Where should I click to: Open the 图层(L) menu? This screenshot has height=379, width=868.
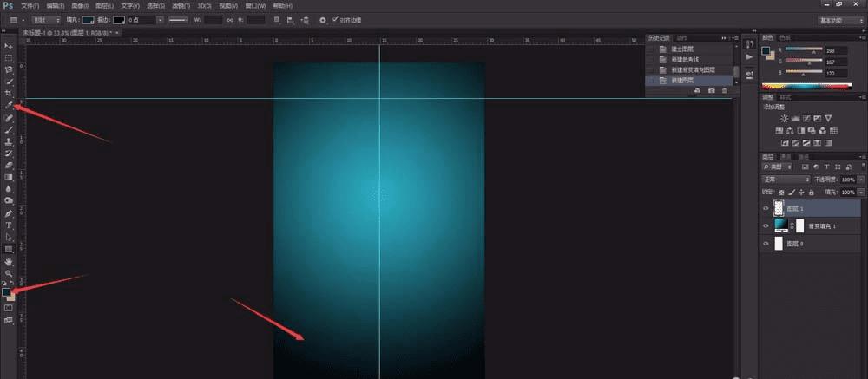[104, 5]
